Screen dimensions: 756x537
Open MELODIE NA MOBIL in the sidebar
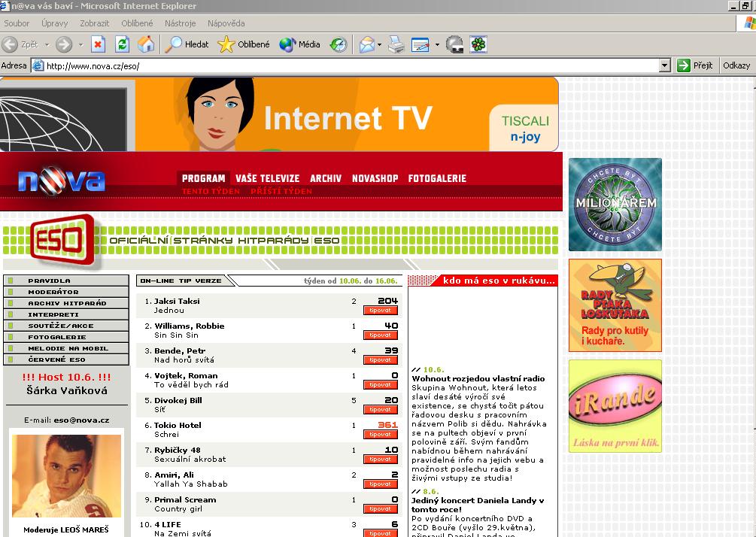(x=66, y=348)
